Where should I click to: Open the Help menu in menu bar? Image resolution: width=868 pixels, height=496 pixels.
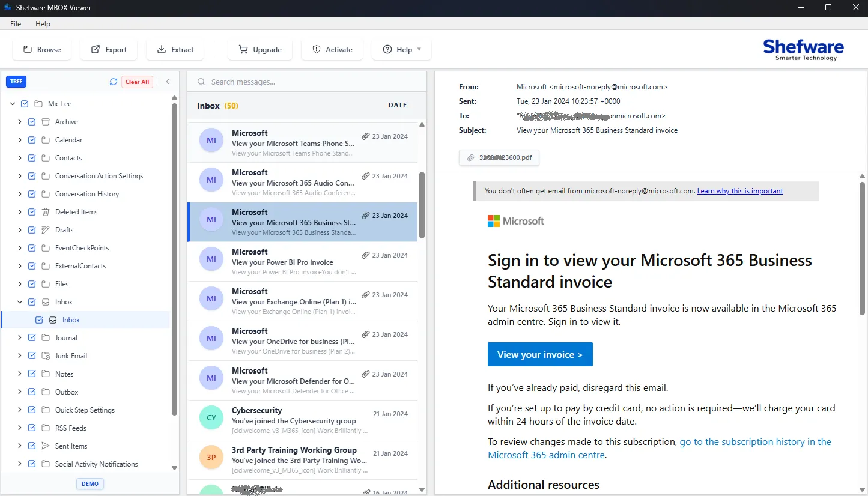pyautogui.click(x=43, y=24)
